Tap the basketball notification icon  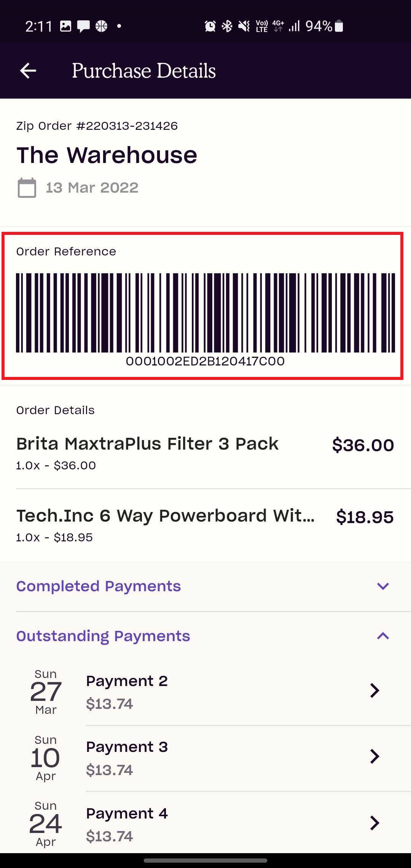click(x=101, y=26)
